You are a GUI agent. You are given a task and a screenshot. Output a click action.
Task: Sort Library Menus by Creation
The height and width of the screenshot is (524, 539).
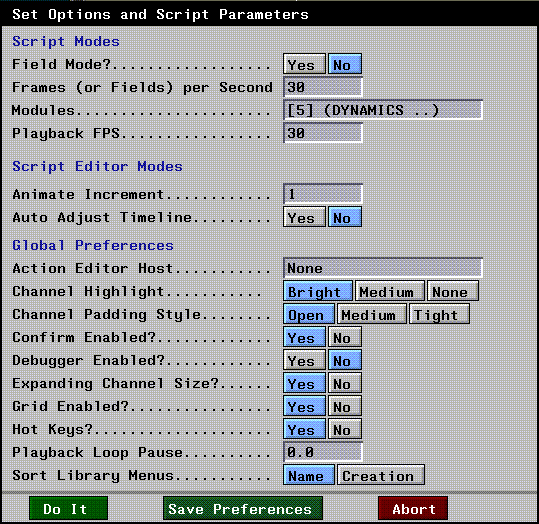(381, 475)
